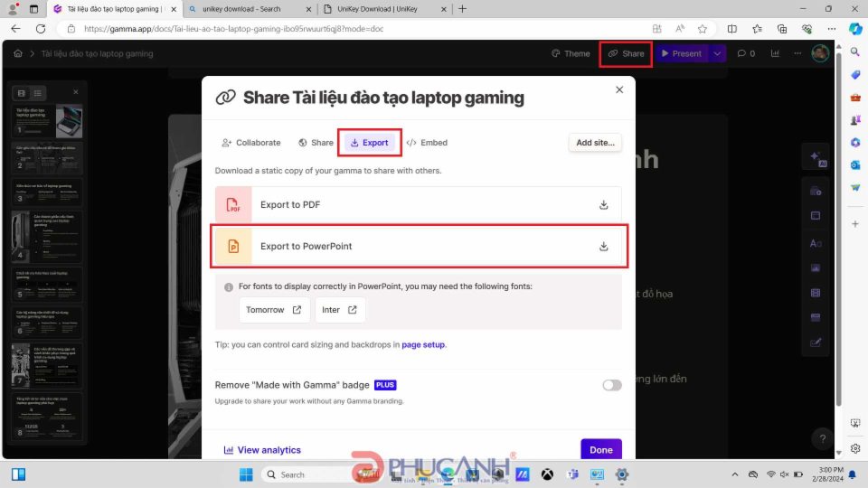Switch to filmstrip grid view icon

(22, 93)
